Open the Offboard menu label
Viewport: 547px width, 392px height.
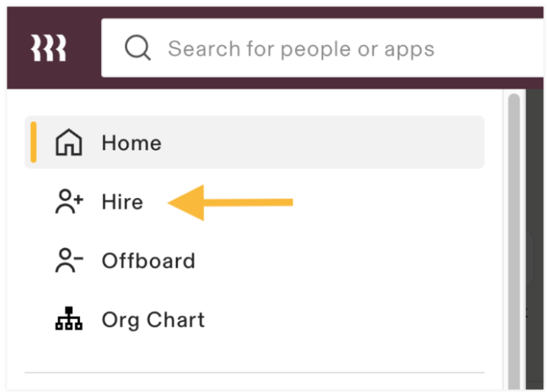click(x=148, y=261)
